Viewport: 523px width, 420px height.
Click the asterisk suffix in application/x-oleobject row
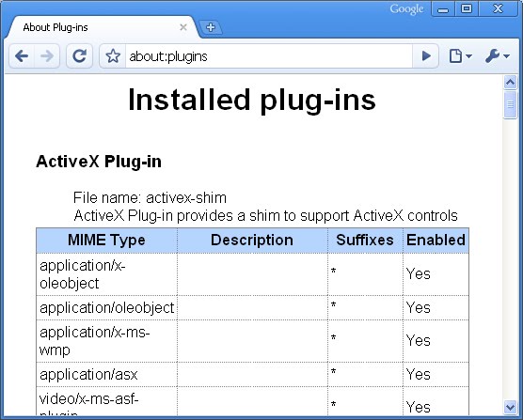(x=333, y=271)
